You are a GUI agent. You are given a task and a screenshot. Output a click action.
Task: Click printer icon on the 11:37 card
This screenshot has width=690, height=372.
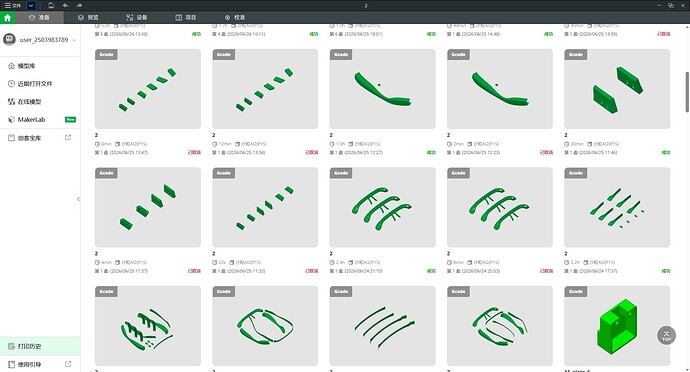click(x=117, y=262)
